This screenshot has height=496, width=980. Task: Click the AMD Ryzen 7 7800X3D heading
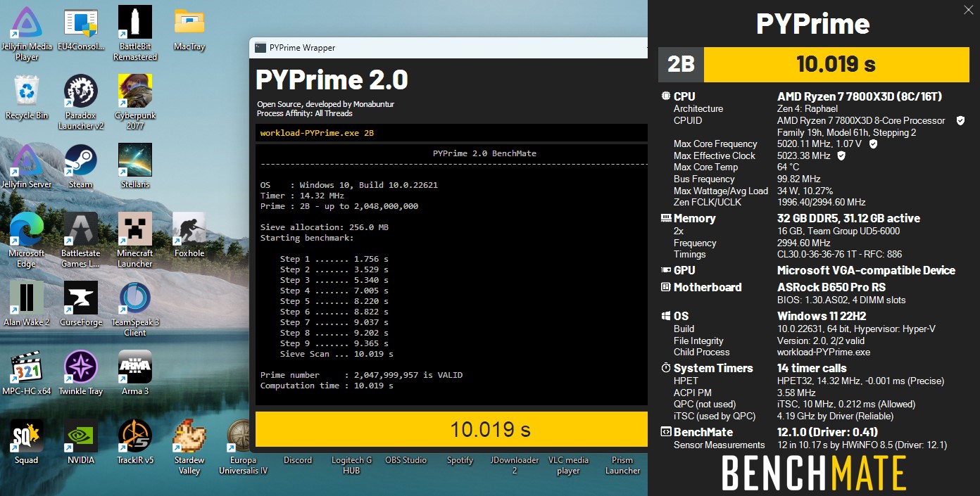(860, 96)
